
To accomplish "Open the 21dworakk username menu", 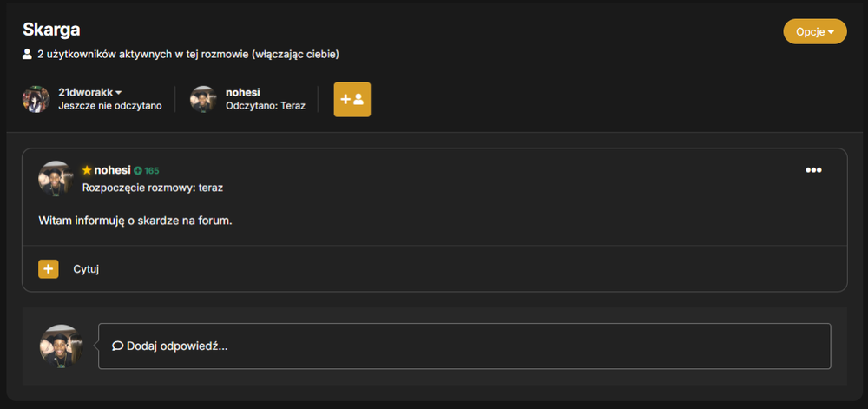I will pyautogui.click(x=86, y=92).
